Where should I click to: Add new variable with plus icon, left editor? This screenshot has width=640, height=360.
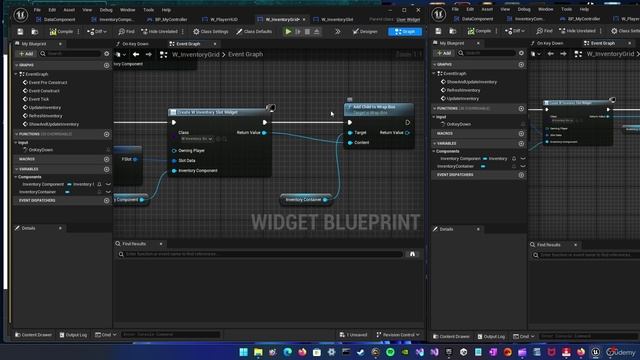click(107, 169)
